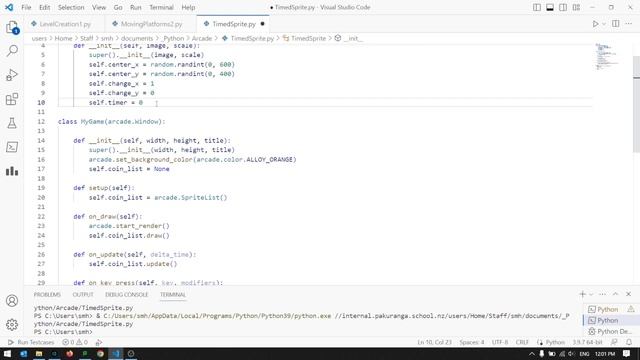
Task: Open the Run menu
Action: coord(136,7)
